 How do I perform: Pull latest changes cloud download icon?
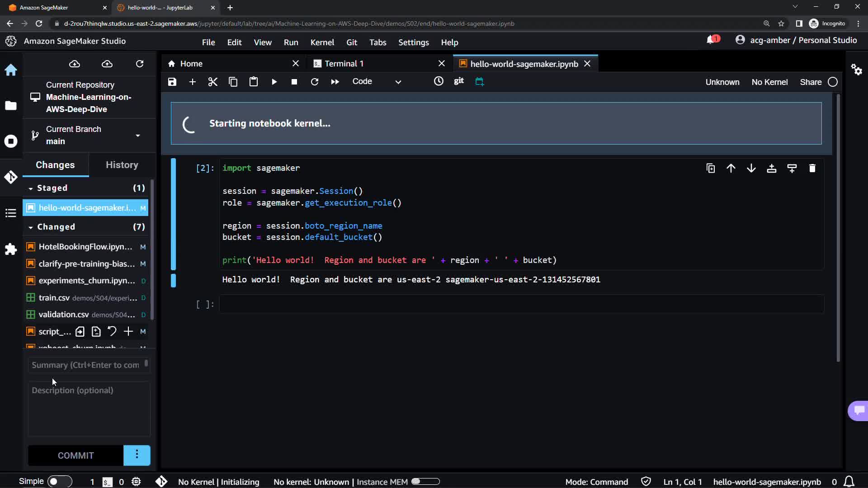click(x=75, y=64)
